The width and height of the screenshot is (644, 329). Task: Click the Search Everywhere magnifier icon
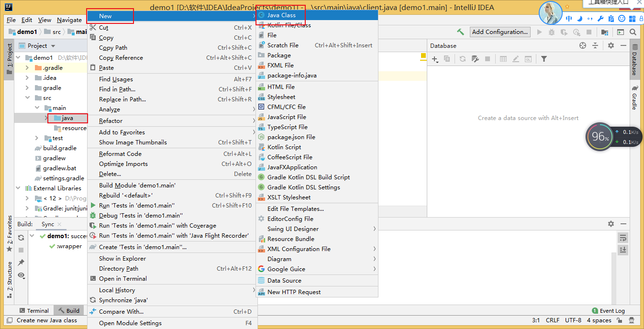[x=633, y=32]
